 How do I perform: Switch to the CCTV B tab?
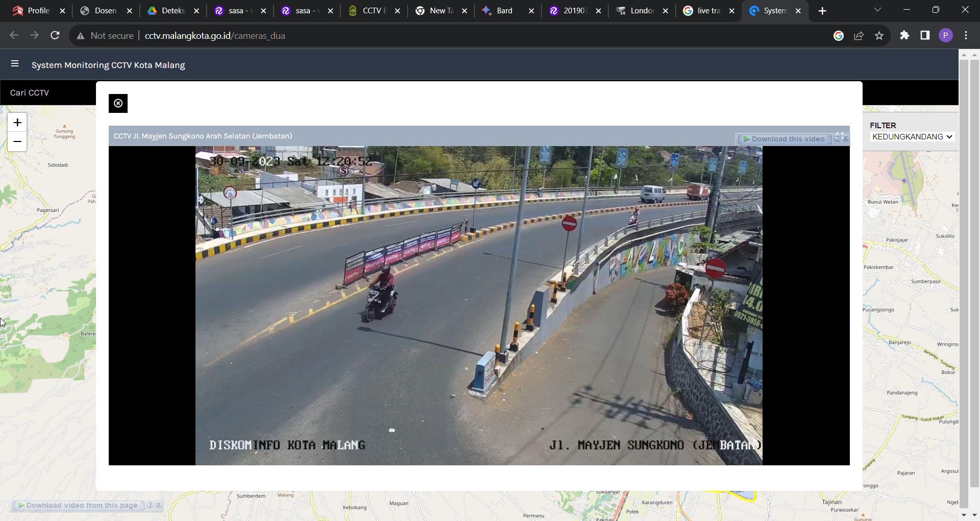pos(374,11)
